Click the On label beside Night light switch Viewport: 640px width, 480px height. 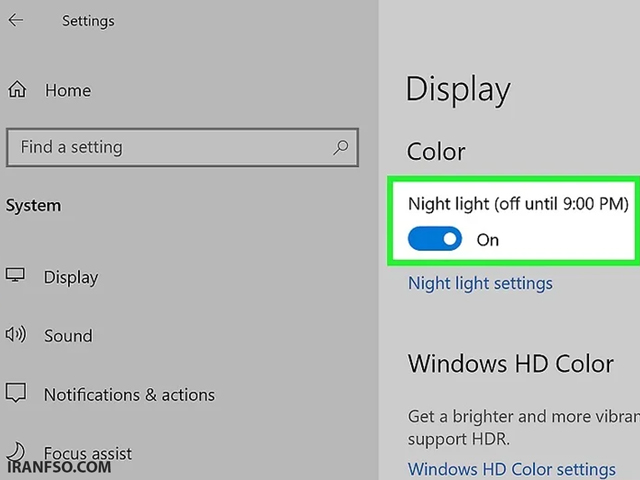[488, 240]
